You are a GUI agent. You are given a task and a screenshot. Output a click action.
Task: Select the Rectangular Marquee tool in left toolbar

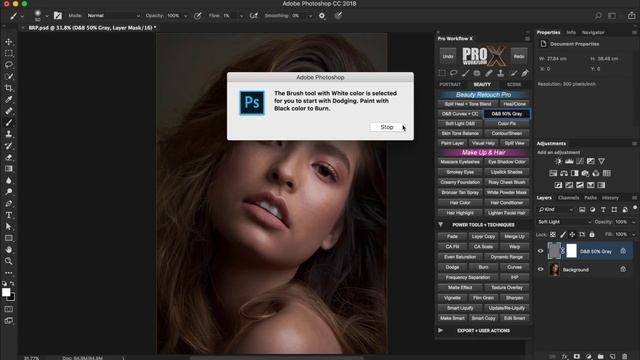coord(9,53)
